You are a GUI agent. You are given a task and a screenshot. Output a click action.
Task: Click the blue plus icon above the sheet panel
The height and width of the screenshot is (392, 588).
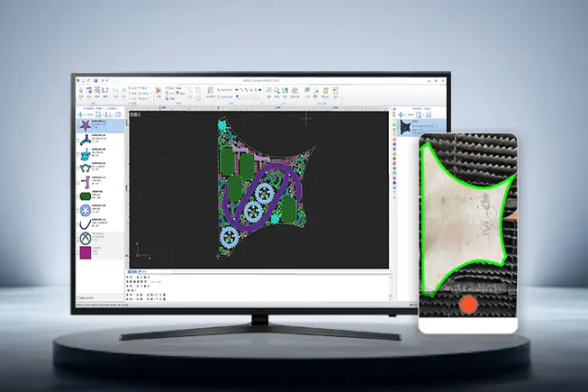pyautogui.click(x=400, y=114)
